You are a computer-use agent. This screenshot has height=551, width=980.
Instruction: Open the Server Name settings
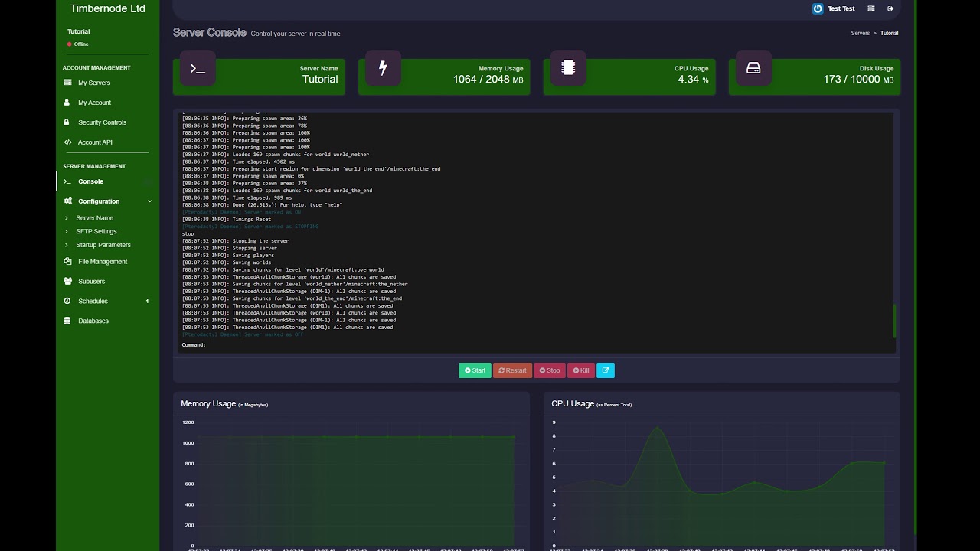click(94, 218)
